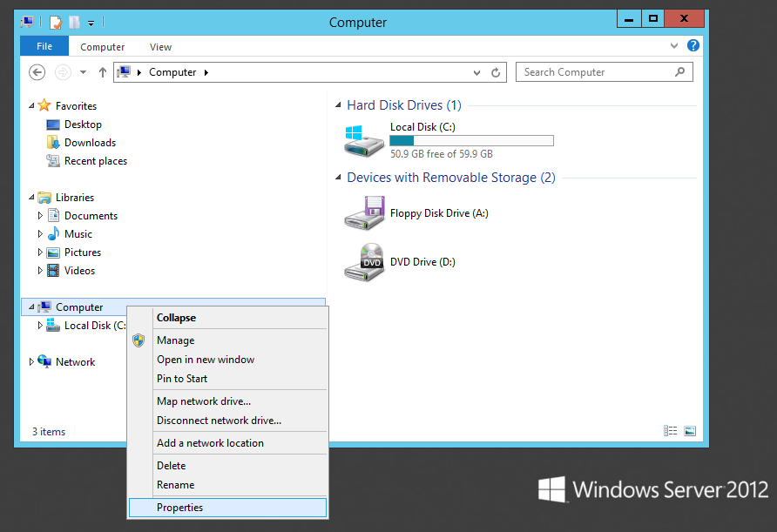The image size is (777, 532).
Task: Switch to Details view icon
Action: coord(671,431)
